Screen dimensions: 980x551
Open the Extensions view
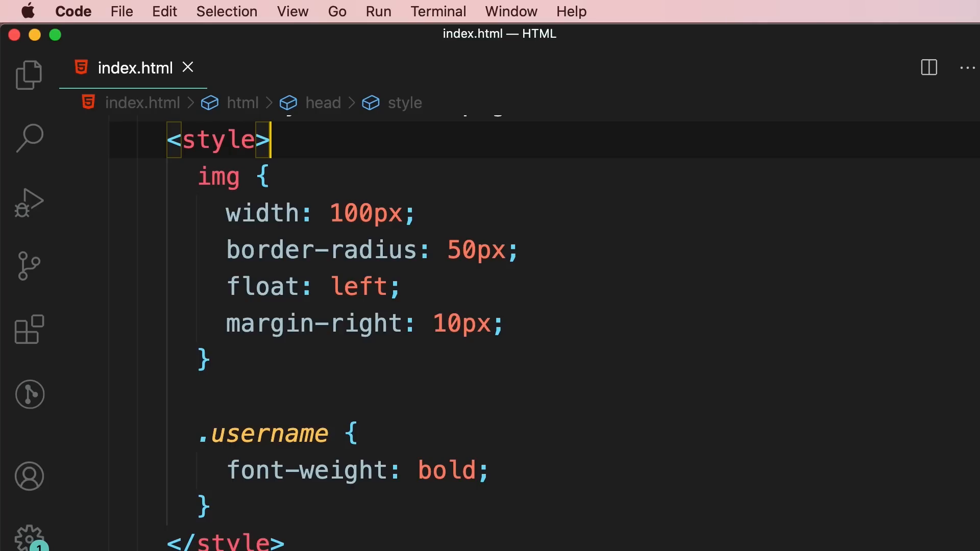29,330
